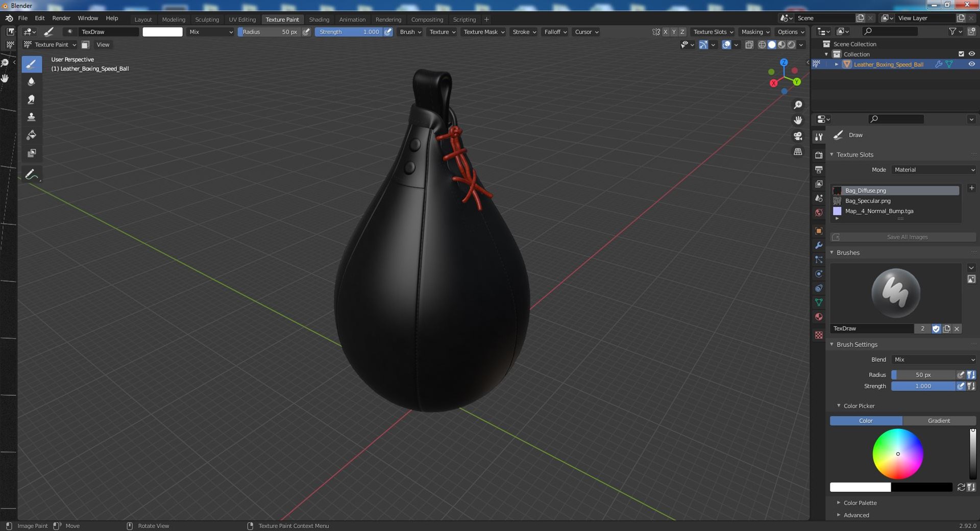
Task: Open Masking popover
Action: click(x=755, y=32)
